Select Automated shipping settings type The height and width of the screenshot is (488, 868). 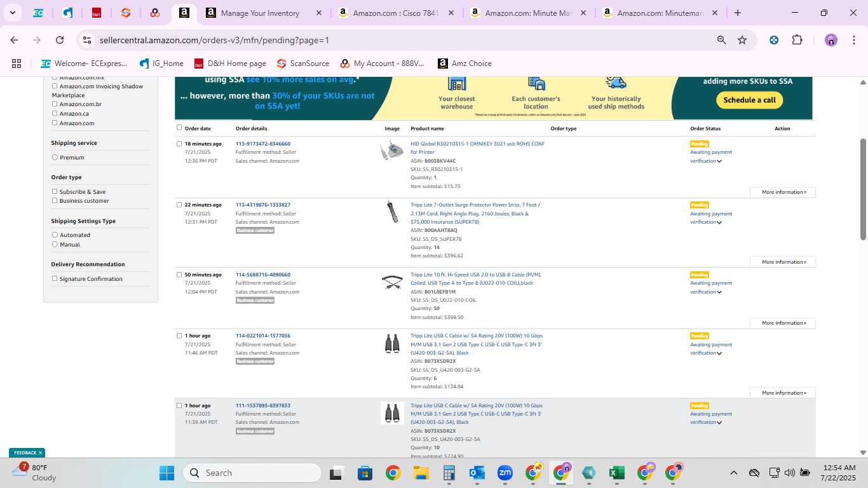(x=55, y=234)
